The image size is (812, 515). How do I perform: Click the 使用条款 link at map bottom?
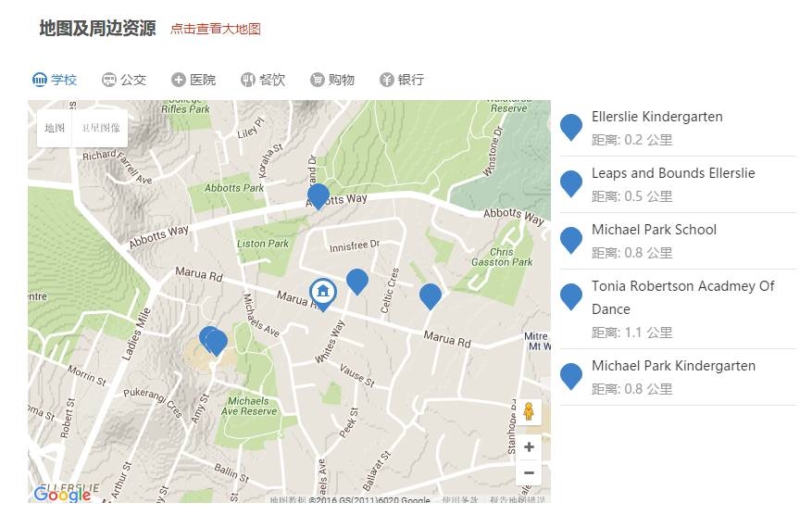(x=460, y=500)
